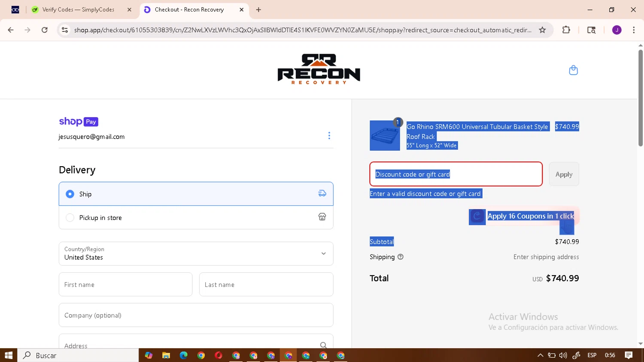
Task: Open the shopping bag cart icon
Action: tap(573, 70)
